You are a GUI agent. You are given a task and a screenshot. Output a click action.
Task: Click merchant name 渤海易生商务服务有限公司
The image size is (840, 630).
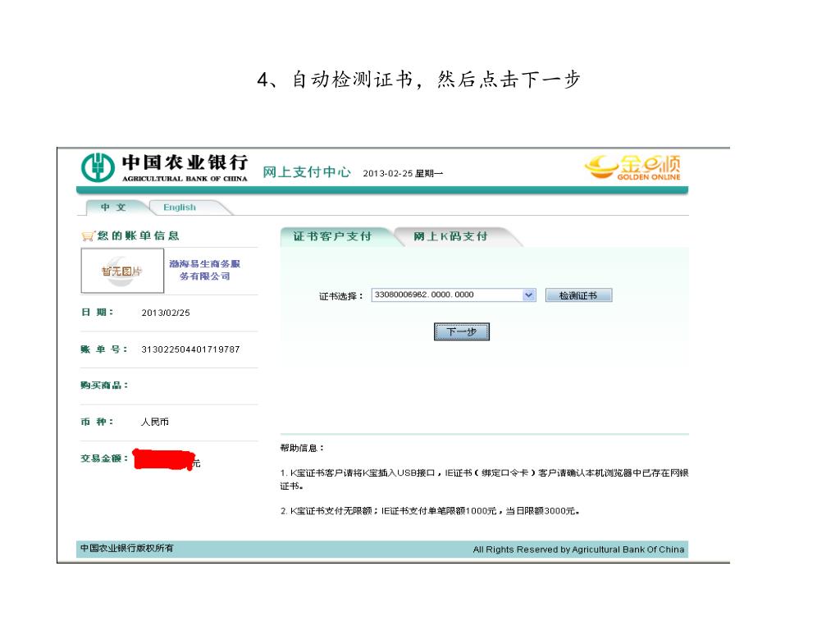pyautogui.click(x=204, y=270)
